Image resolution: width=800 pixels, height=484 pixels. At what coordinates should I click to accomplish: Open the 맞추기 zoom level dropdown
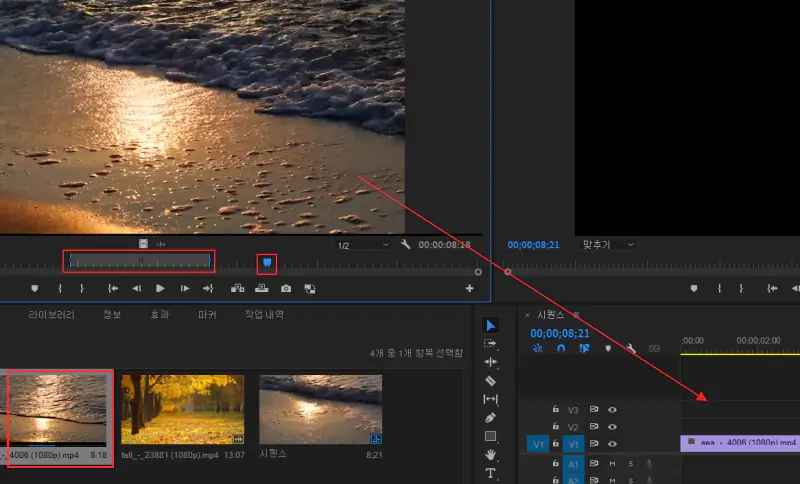click(x=610, y=244)
